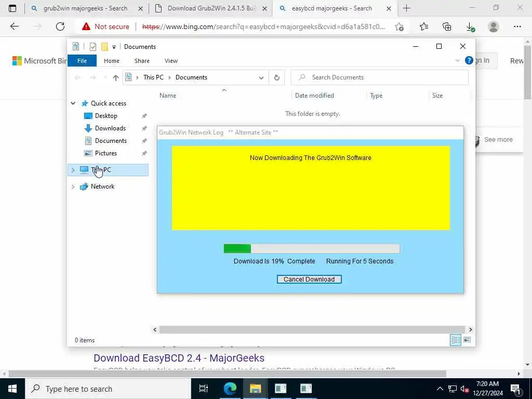Click Explorer Properties quick access toolbar icon
This screenshot has height=399, width=532.
click(x=93, y=46)
